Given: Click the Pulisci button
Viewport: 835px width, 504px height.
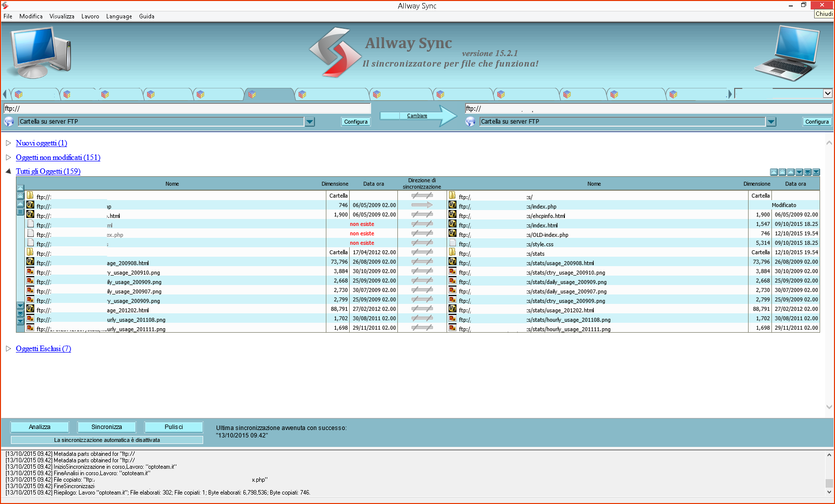Looking at the screenshot, I should pyautogui.click(x=174, y=427).
